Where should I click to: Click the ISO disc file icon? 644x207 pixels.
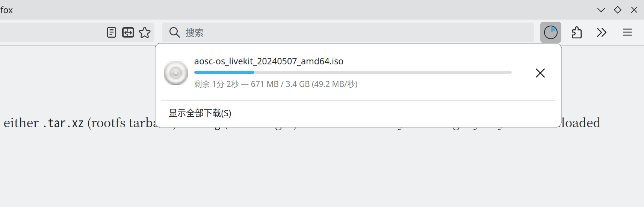[176, 73]
